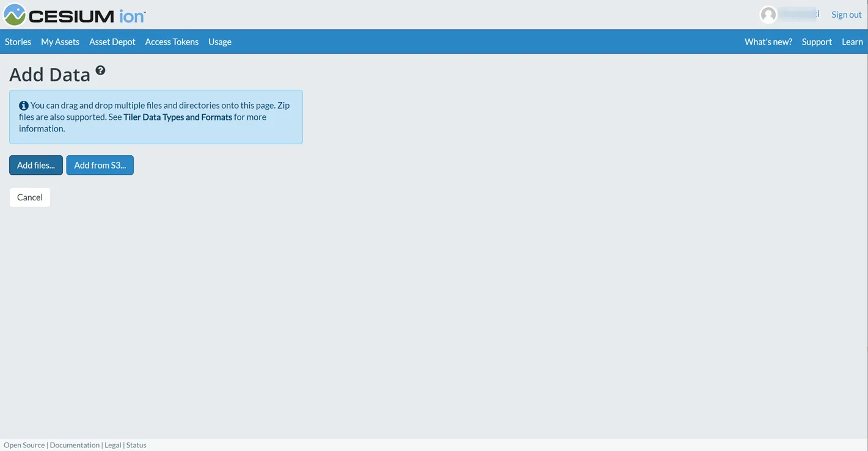Open Tiler Data Types and Formats link

(178, 117)
